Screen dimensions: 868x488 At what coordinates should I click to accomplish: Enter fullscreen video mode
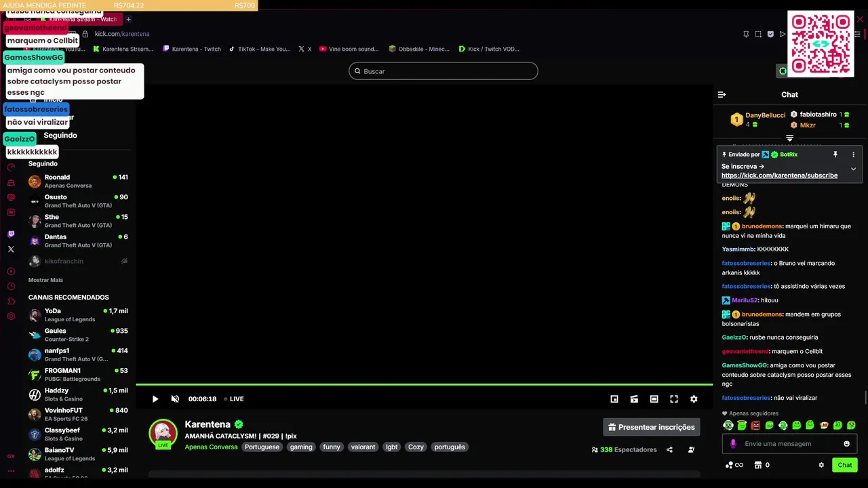[674, 399]
